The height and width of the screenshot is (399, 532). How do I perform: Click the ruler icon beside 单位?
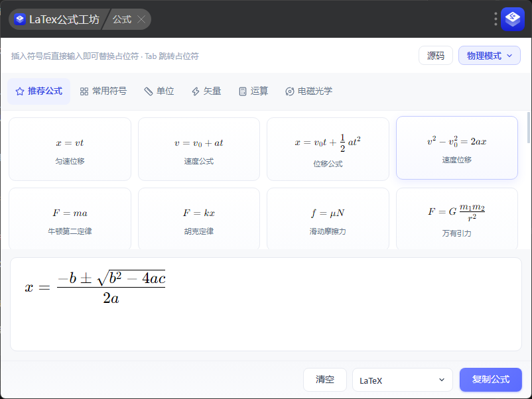149,91
